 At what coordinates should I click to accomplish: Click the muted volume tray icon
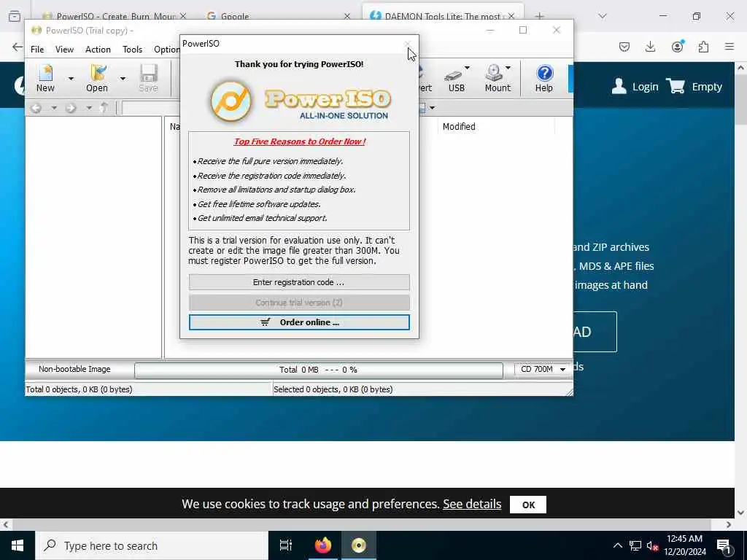pos(652,545)
